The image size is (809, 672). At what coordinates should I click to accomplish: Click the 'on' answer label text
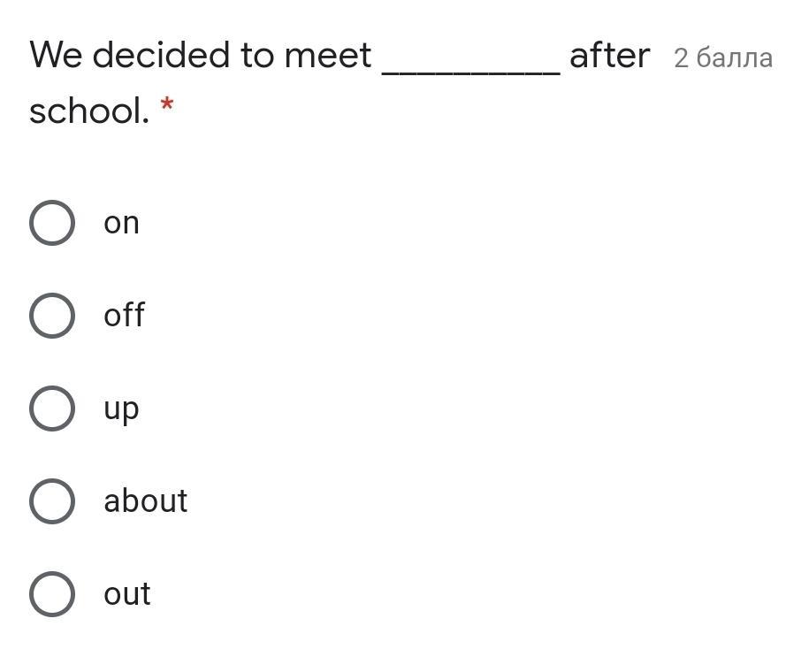click(x=121, y=224)
